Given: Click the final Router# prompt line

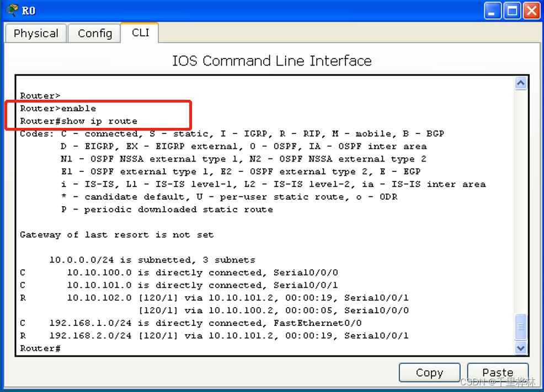Looking at the screenshot, I should (40, 348).
